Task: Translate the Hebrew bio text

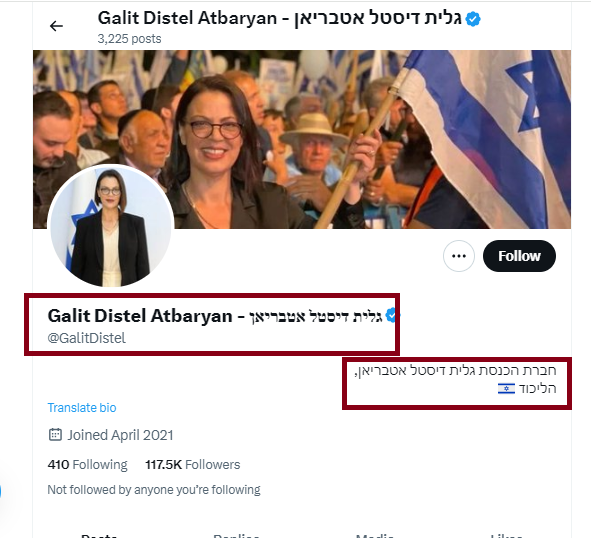Action: [82, 408]
